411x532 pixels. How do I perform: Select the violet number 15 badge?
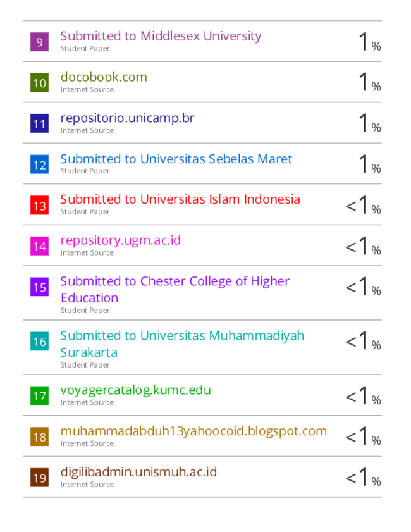(x=39, y=287)
